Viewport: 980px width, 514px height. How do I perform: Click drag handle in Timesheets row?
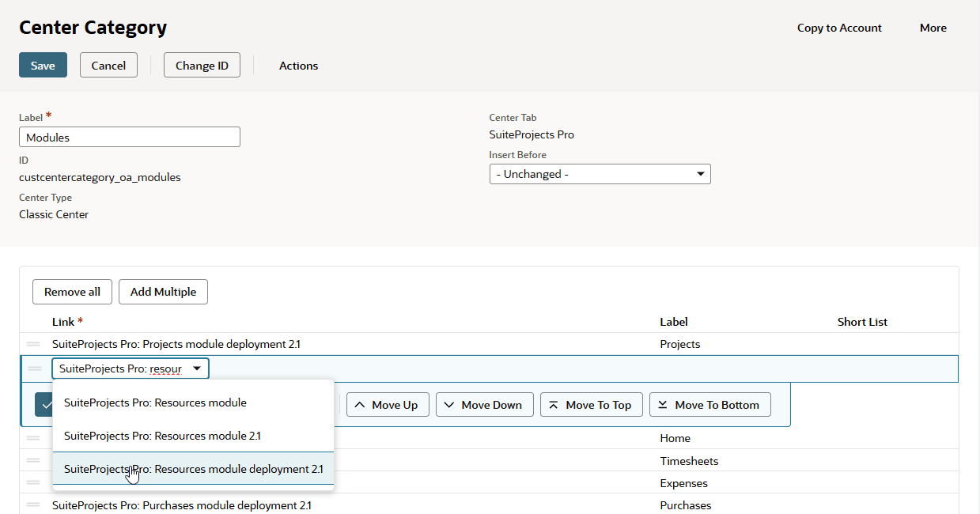(33, 460)
